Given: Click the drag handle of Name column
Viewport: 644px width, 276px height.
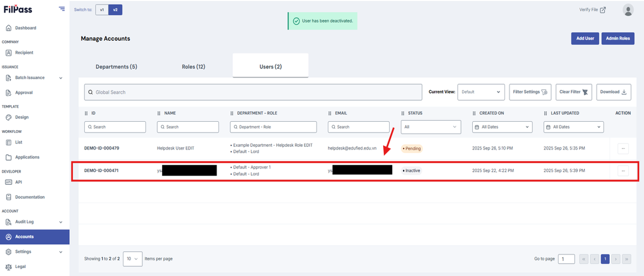Looking at the screenshot, I should pyautogui.click(x=159, y=113).
